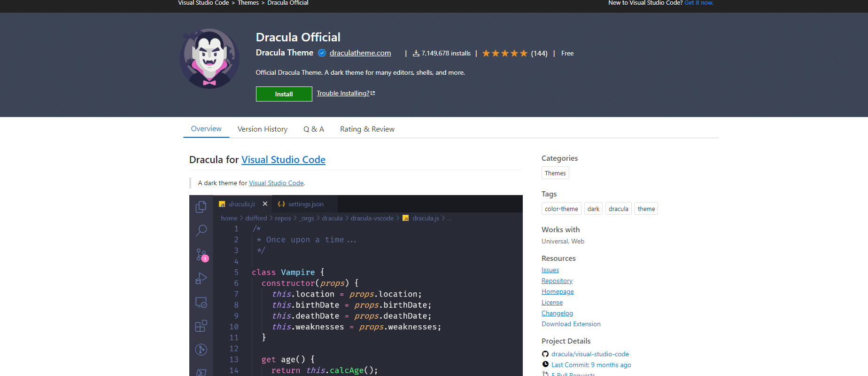Click the Download Extension link

(571, 324)
